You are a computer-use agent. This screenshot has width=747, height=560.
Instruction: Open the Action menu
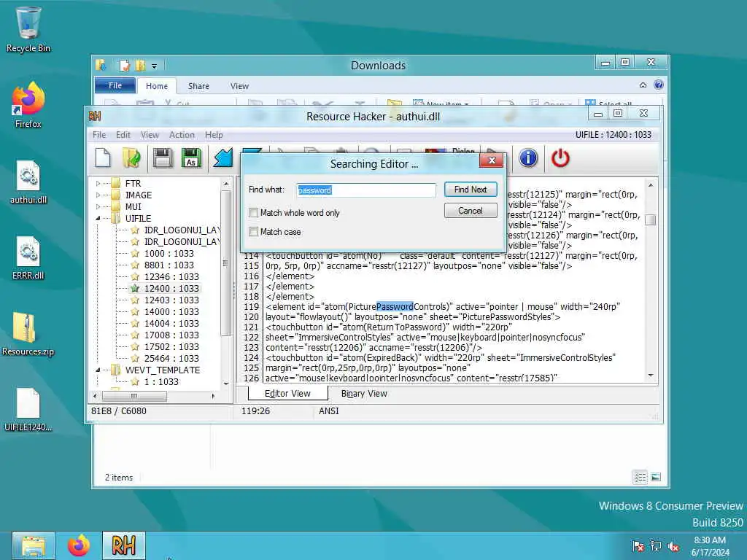(x=182, y=135)
